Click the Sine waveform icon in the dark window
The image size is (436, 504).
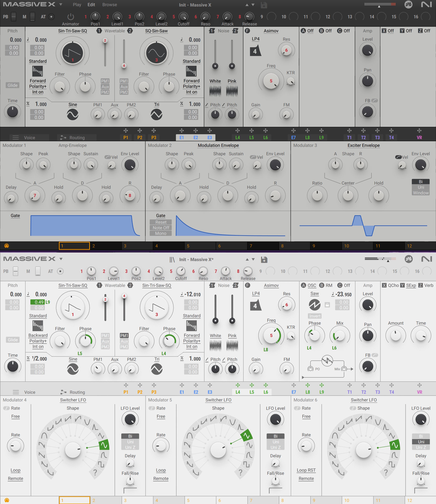[x=72, y=114]
